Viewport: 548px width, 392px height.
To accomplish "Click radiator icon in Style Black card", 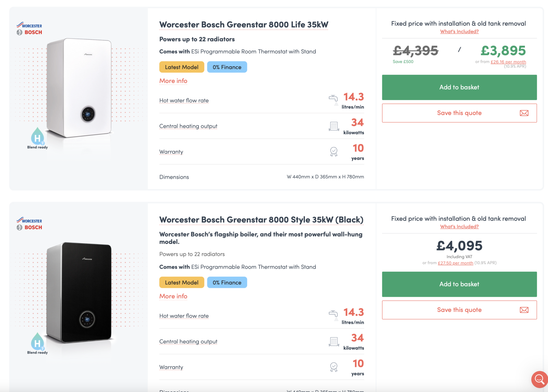I will 334,342.
